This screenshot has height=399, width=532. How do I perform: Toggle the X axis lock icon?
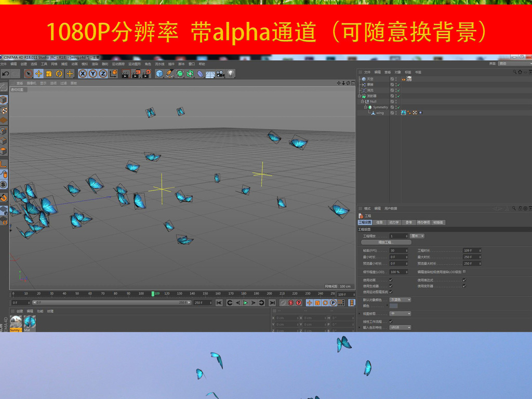[x=83, y=74]
